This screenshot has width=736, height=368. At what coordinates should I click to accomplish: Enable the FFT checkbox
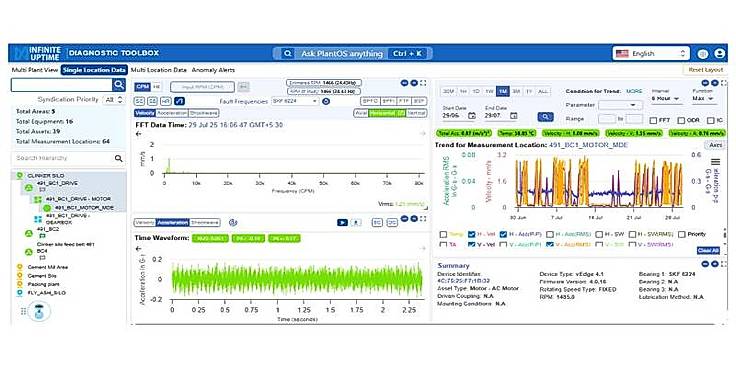(653, 120)
